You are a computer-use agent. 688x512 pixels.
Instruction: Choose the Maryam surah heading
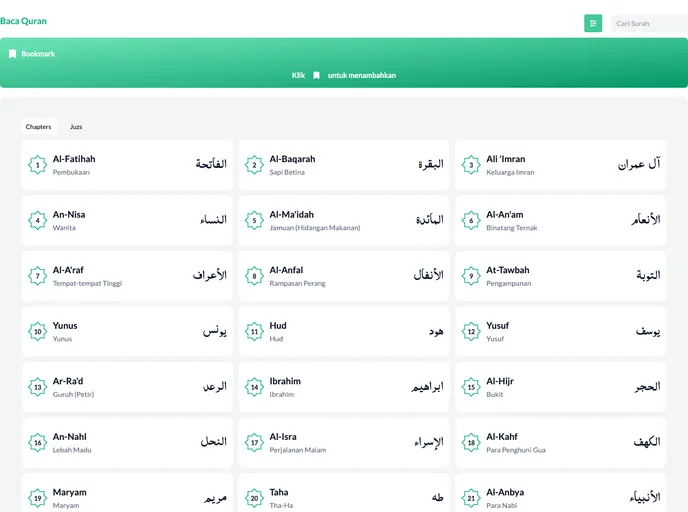[x=69, y=492]
